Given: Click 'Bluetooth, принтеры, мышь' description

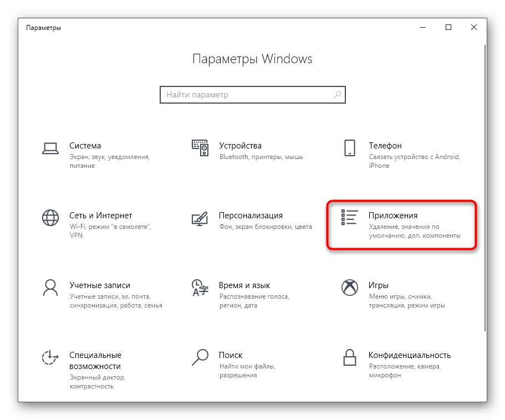Looking at the screenshot, I should (x=261, y=157).
